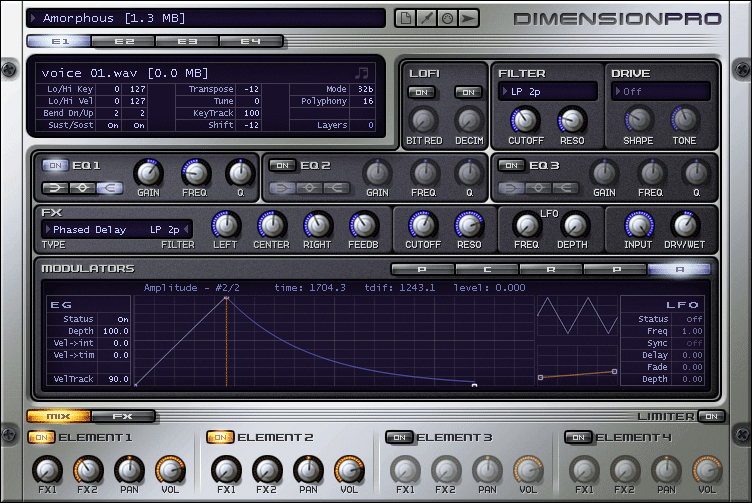Click the arrow icon in top toolbar
The image size is (752, 503).
tap(468, 18)
